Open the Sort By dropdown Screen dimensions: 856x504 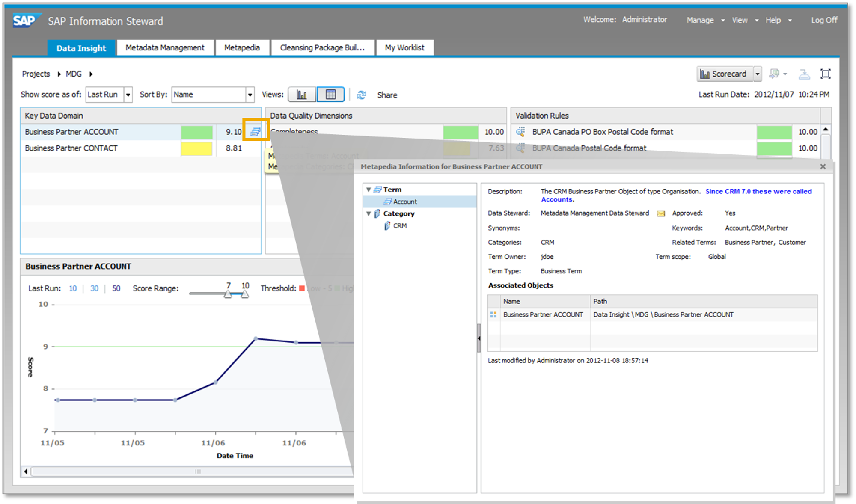click(x=250, y=94)
